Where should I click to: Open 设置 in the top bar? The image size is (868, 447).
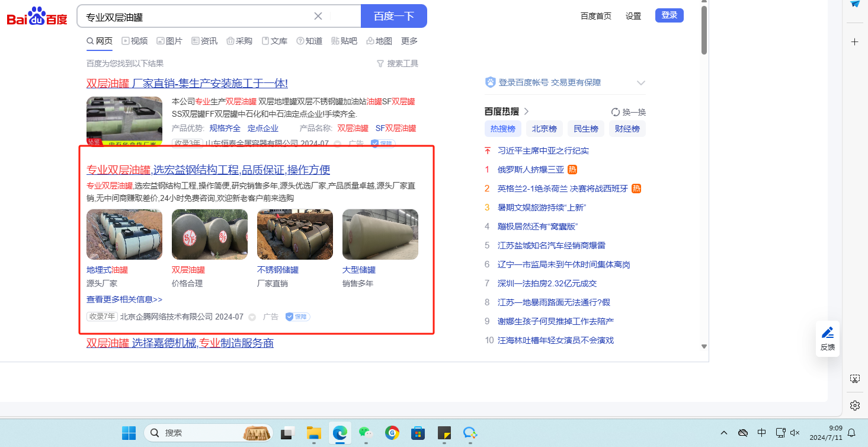[x=633, y=16]
